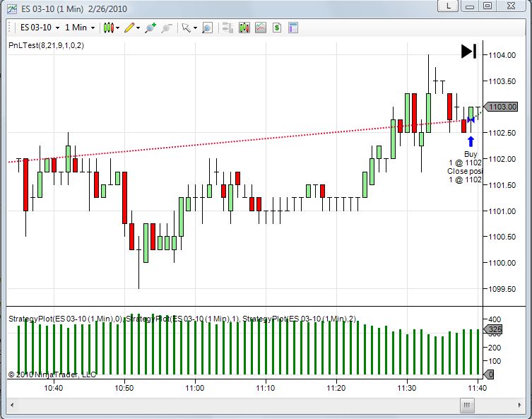This screenshot has height=419, width=532.
Task: Click the 1103.00 current price marker
Action: click(x=500, y=107)
